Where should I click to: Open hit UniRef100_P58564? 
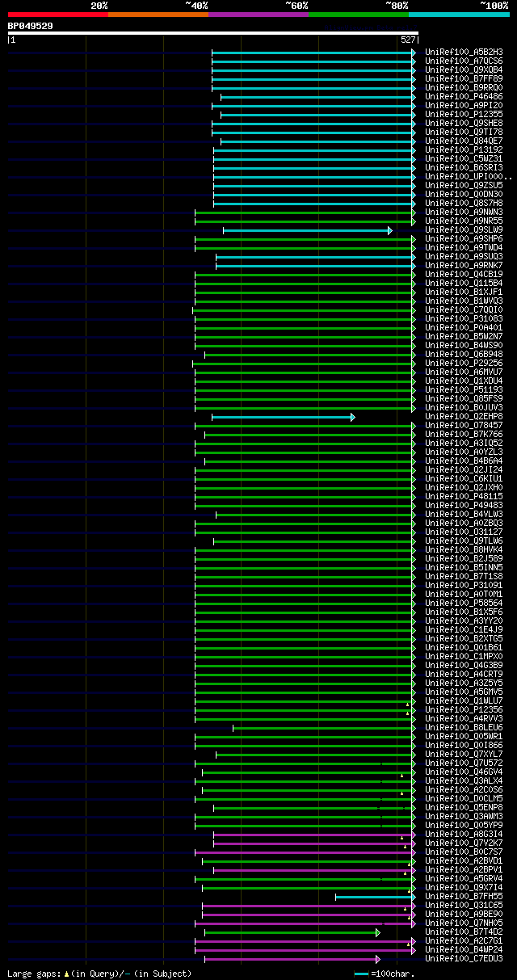point(464,603)
